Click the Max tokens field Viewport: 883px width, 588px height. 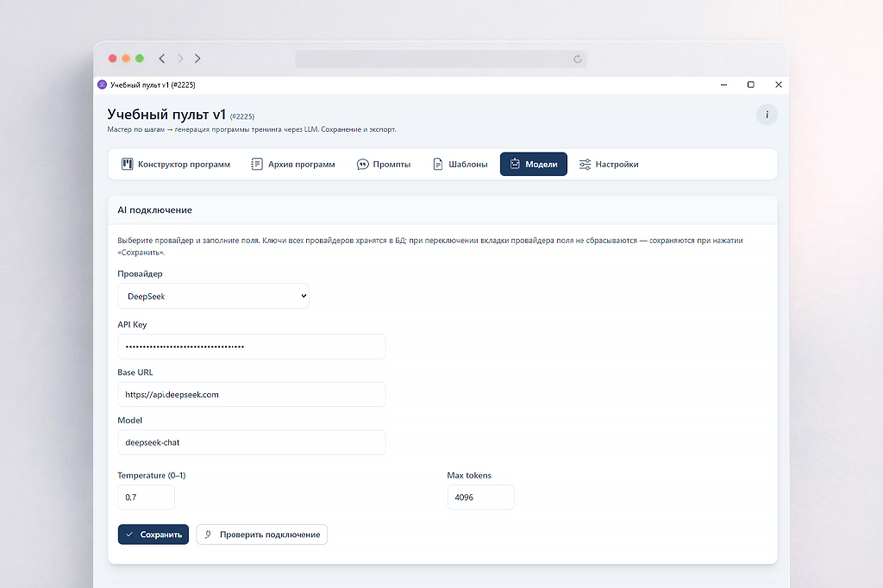click(x=480, y=497)
